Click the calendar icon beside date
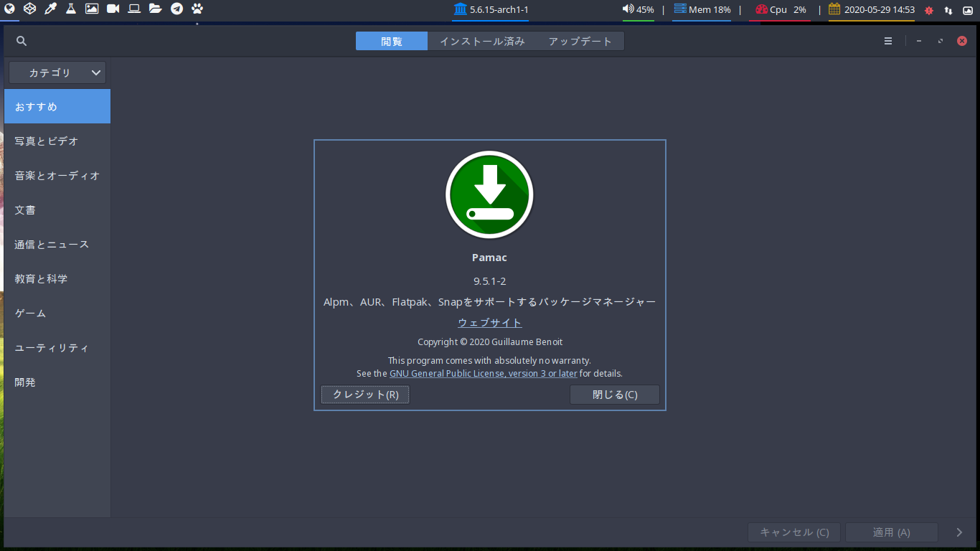Screen dimensions: 980x551 (x=834, y=9)
